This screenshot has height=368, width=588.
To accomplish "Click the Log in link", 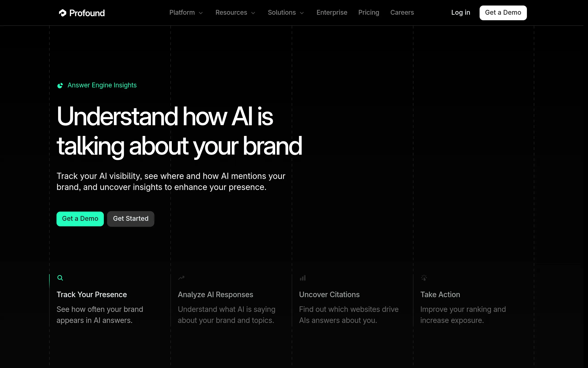I will tap(461, 12).
